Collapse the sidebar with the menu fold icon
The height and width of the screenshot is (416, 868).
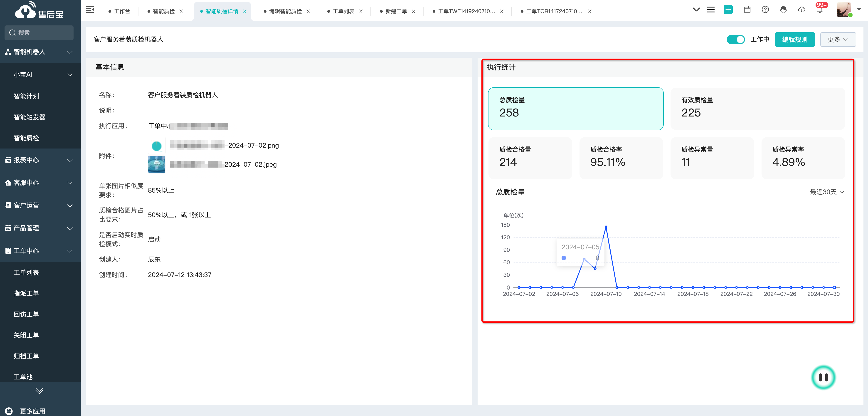click(90, 10)
